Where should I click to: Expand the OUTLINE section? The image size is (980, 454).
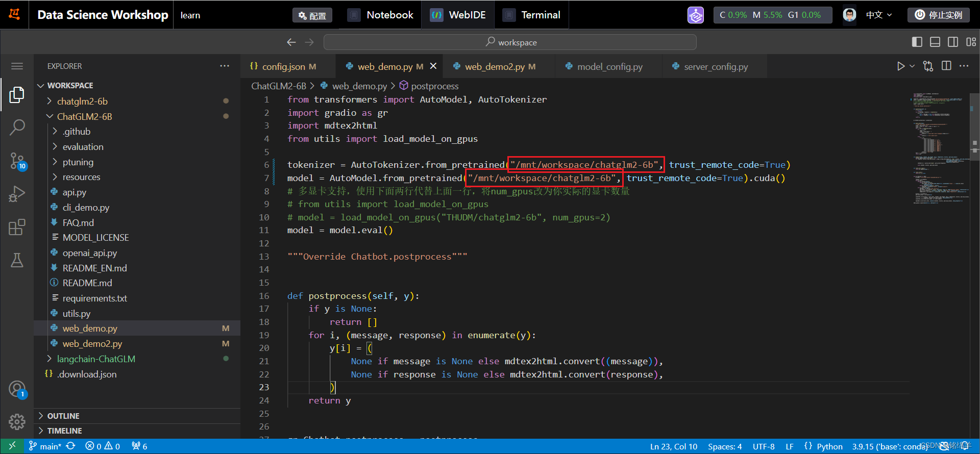tap(137, 416)
